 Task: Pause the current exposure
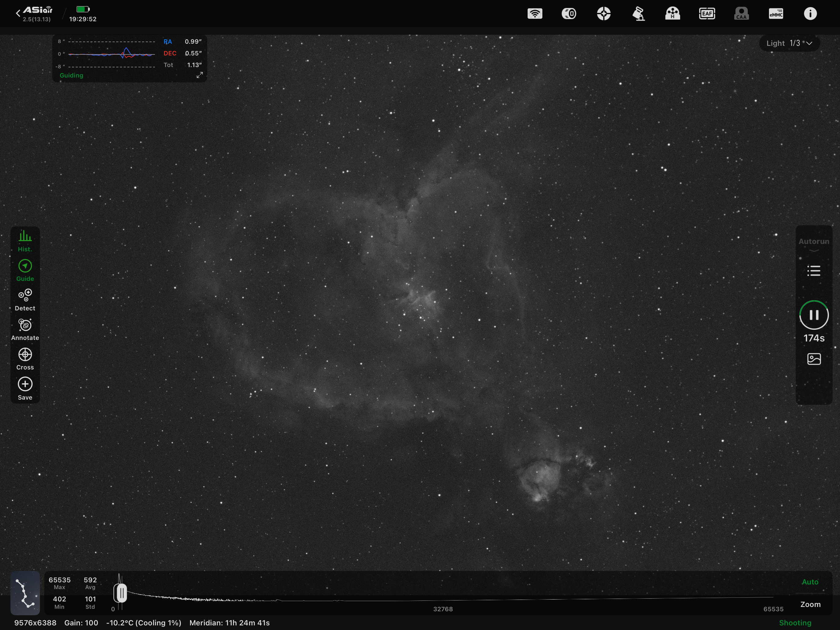pos(814,315)
